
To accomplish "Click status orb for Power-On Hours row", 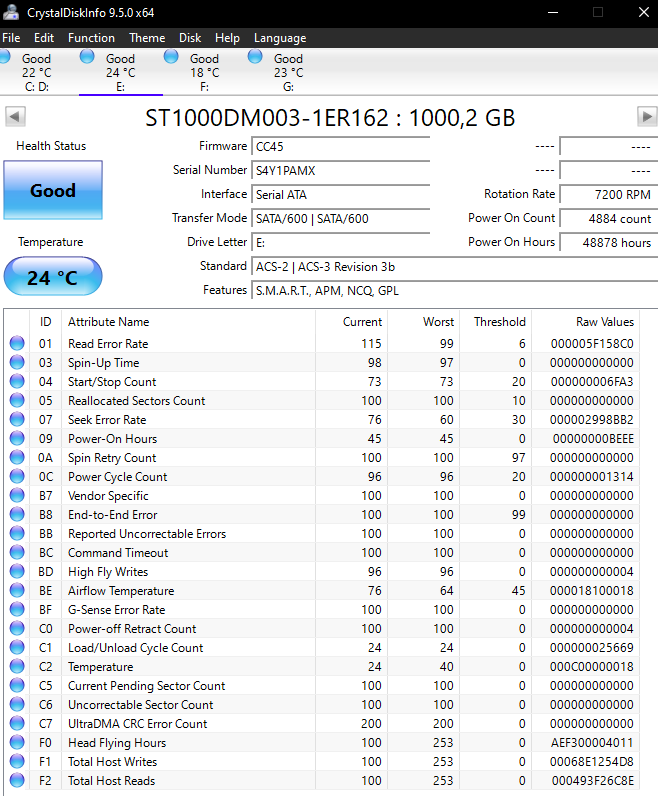I will pos(17,438).
